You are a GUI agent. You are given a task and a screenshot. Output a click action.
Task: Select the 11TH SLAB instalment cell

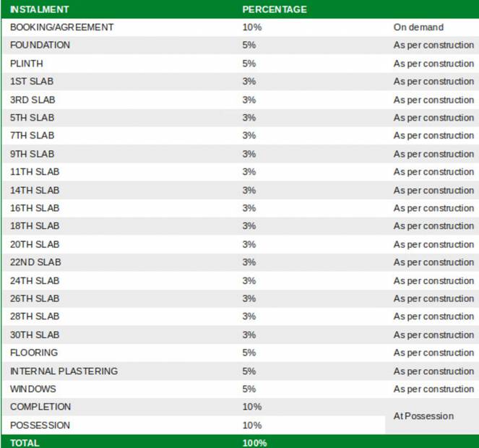(35, 172)
